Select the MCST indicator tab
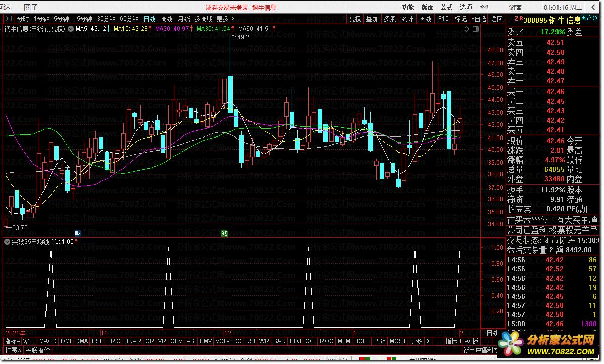The image size is (604, 364). pyautogui.click(x=398, y=341)
